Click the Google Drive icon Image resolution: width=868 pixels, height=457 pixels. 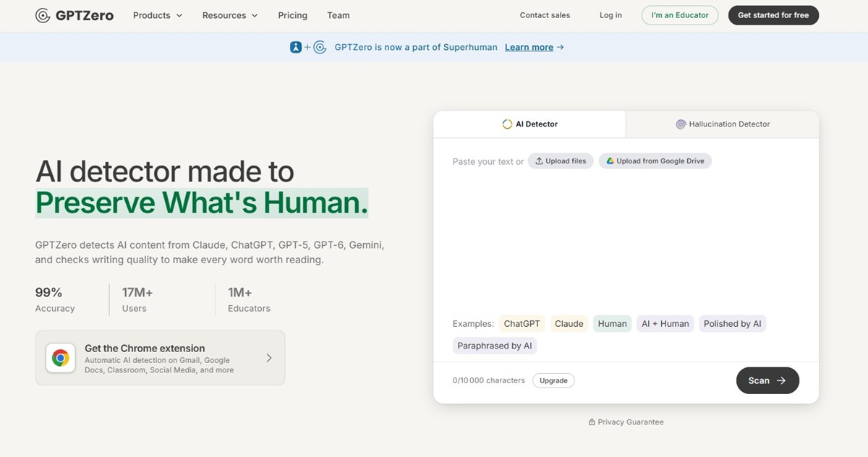click(610, 161)
